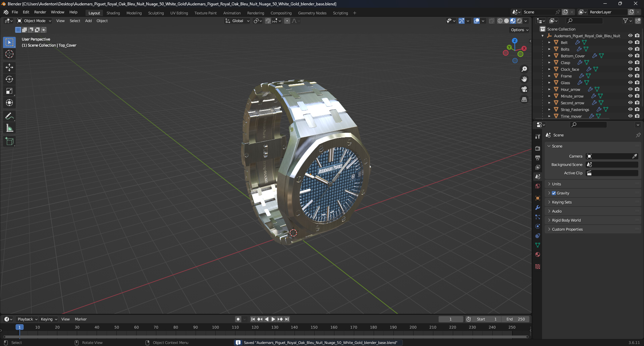The height and width of the screenshot is (346, 644).
Task: Select the Measure tool
Action: tap(9, 128)
